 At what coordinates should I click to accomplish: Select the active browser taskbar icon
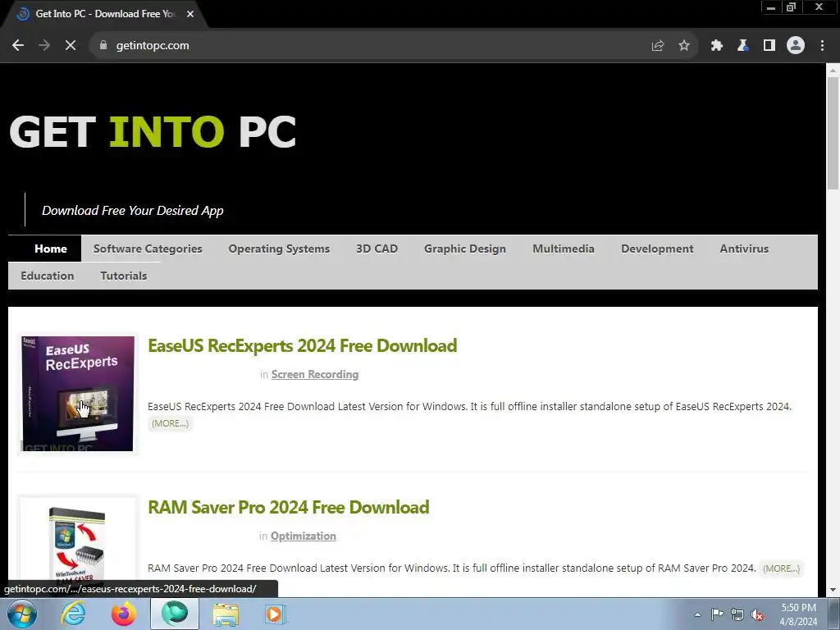click(x=175, y=614)
